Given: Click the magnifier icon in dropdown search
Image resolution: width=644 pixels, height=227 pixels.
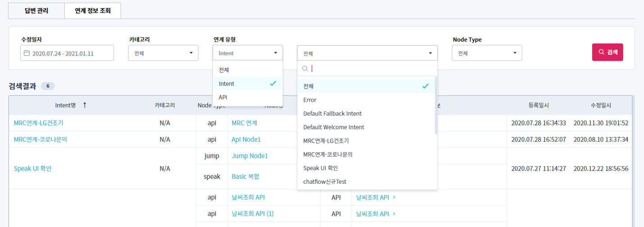Looking at the screenshot, I should [305, 69].
